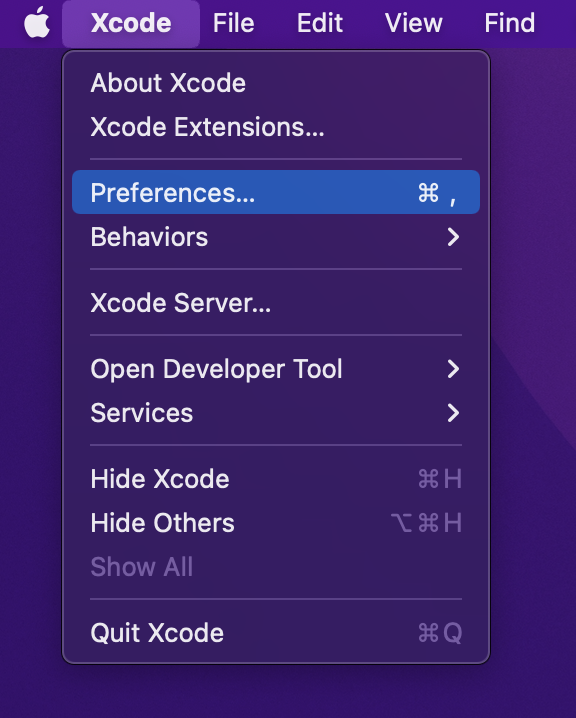The image size is (576, 718).
Task: Expand the Open Developer Tool submenu arrow
Action: [x=453, y=369]
